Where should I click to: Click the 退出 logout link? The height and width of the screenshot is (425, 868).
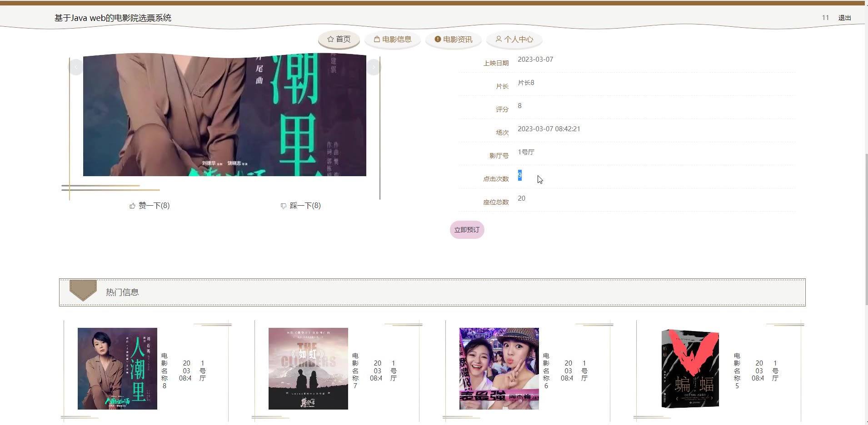[x=844, y=18]
